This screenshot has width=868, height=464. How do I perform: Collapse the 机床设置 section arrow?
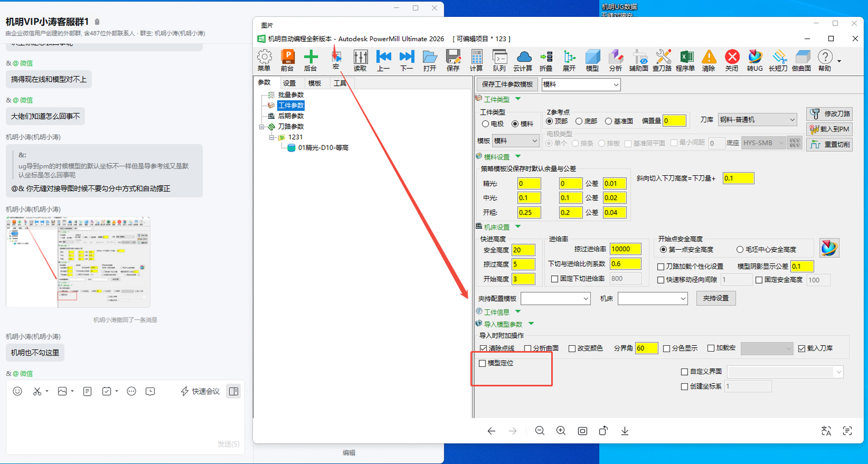(518, 226)
